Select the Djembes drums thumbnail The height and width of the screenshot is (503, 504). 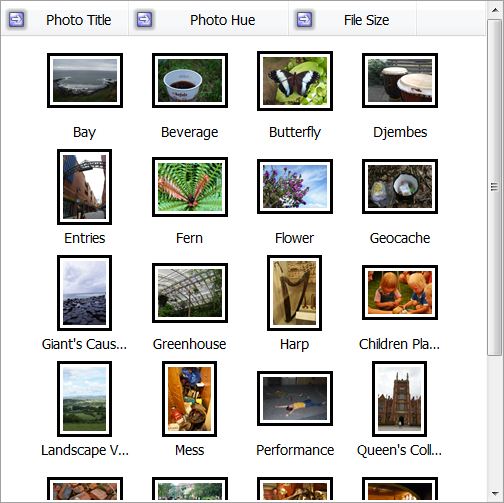400,80
